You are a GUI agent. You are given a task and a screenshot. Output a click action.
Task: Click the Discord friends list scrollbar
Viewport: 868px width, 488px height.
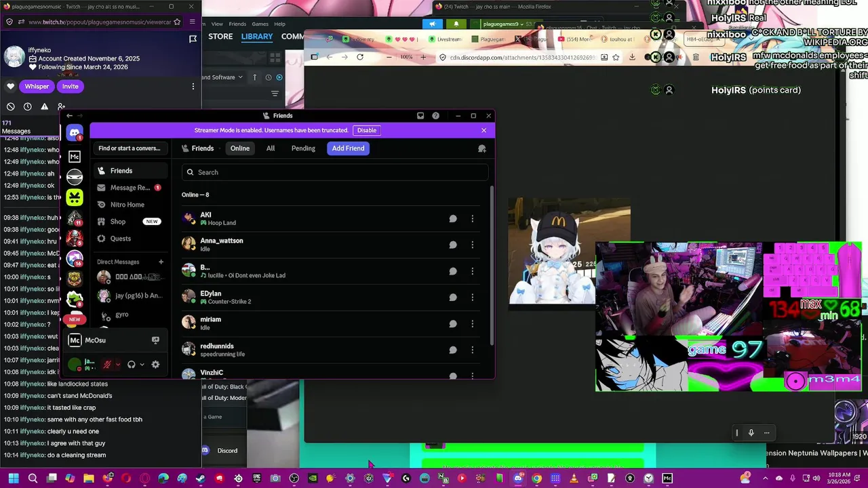pos(492,264)
